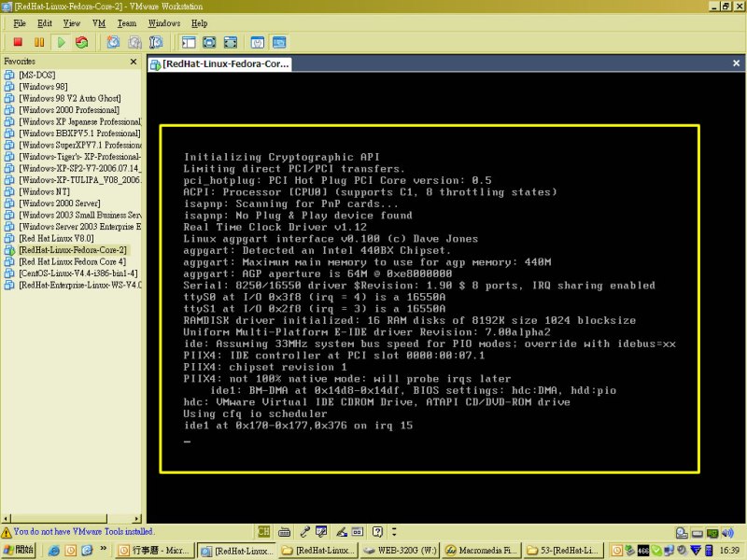Click the Favorites scroll right arrow
The height and width of the screenshot is (560, 747).
tap(137, 518)
